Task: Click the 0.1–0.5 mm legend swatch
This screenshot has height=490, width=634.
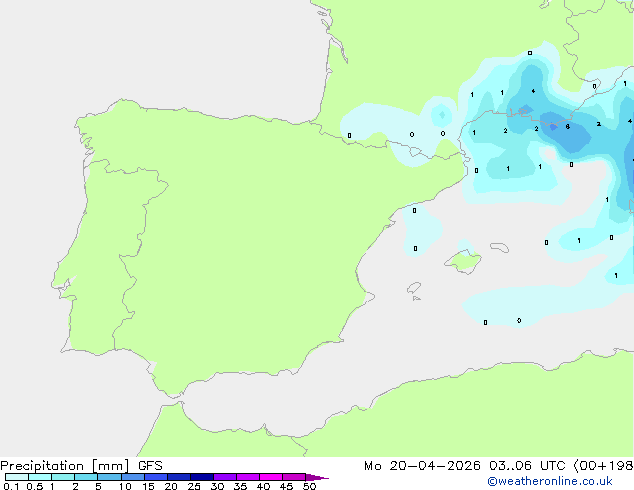Action: 17,477
